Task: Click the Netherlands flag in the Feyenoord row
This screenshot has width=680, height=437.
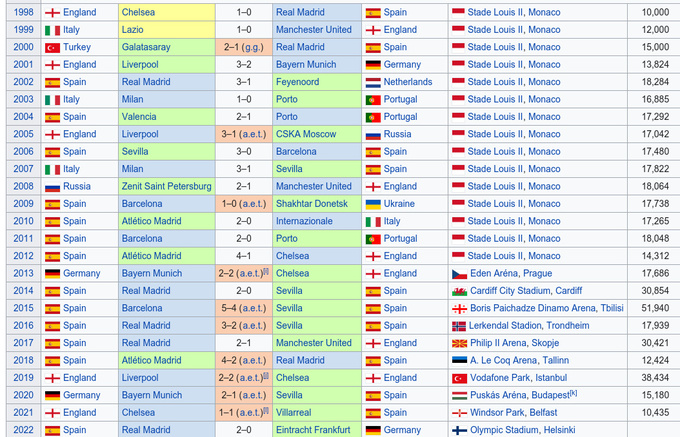Action: click(x=372, y=82)
